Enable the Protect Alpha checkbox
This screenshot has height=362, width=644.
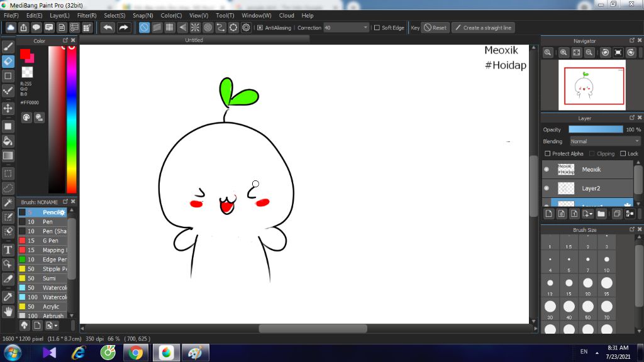click(x=548, y=153)
